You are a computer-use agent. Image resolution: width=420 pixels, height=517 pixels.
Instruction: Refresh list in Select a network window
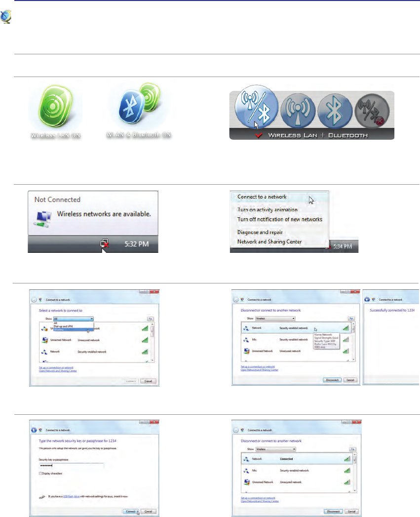pyautogui.click(x=150, y=319)
